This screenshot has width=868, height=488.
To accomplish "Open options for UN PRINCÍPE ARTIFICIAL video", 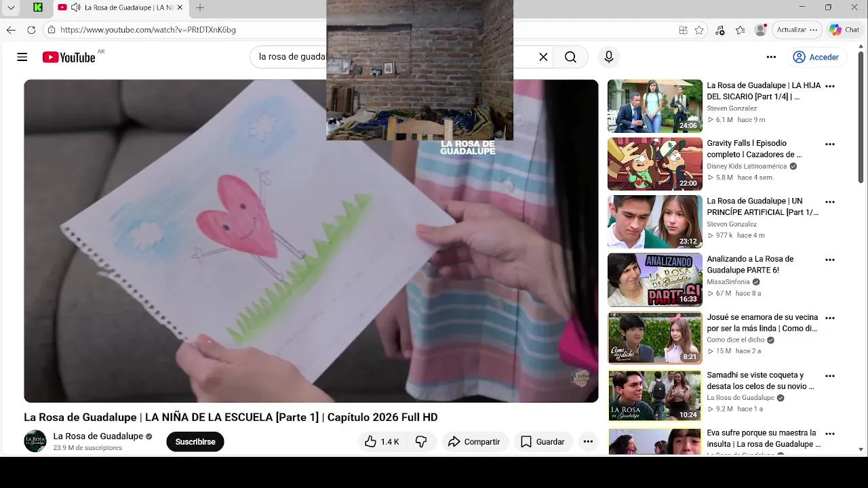I will tap(830, 202).
